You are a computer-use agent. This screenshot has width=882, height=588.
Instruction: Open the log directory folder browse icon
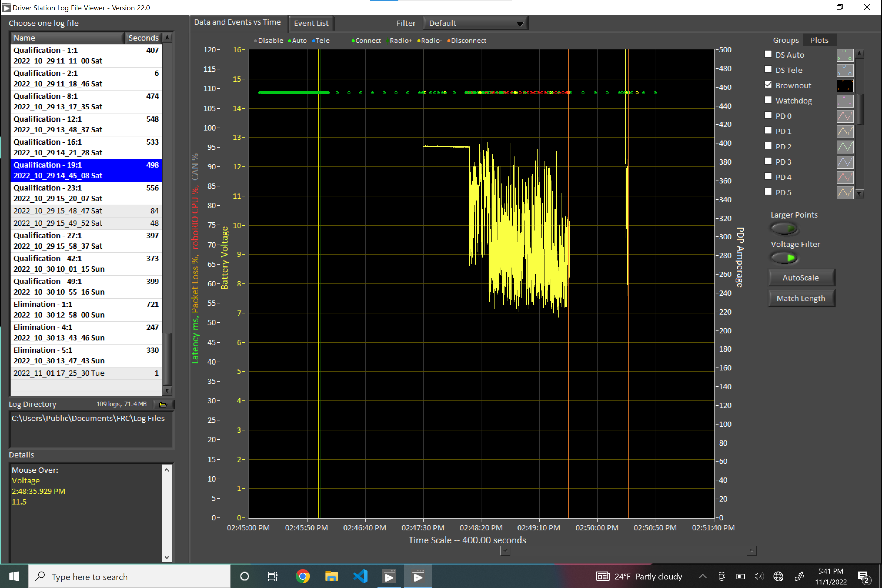(163, 404)
